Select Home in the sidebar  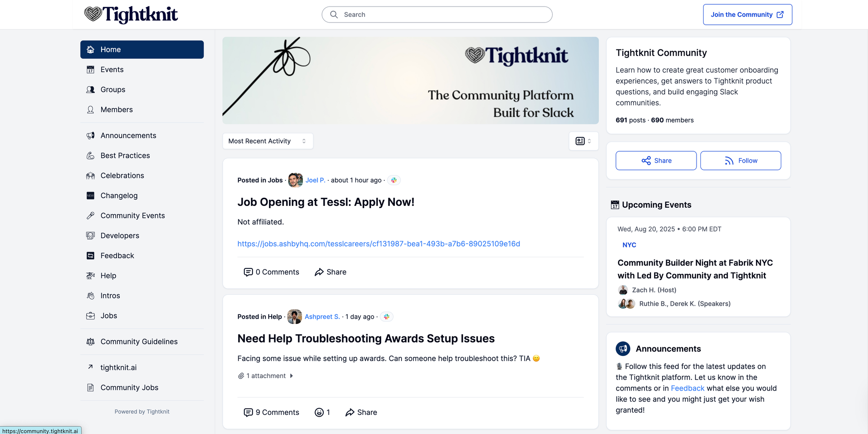[142, 49]
